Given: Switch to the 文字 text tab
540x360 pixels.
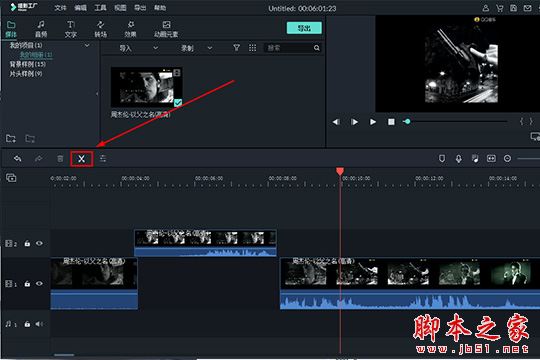Looking at the screenshot, I should point(71,29).
